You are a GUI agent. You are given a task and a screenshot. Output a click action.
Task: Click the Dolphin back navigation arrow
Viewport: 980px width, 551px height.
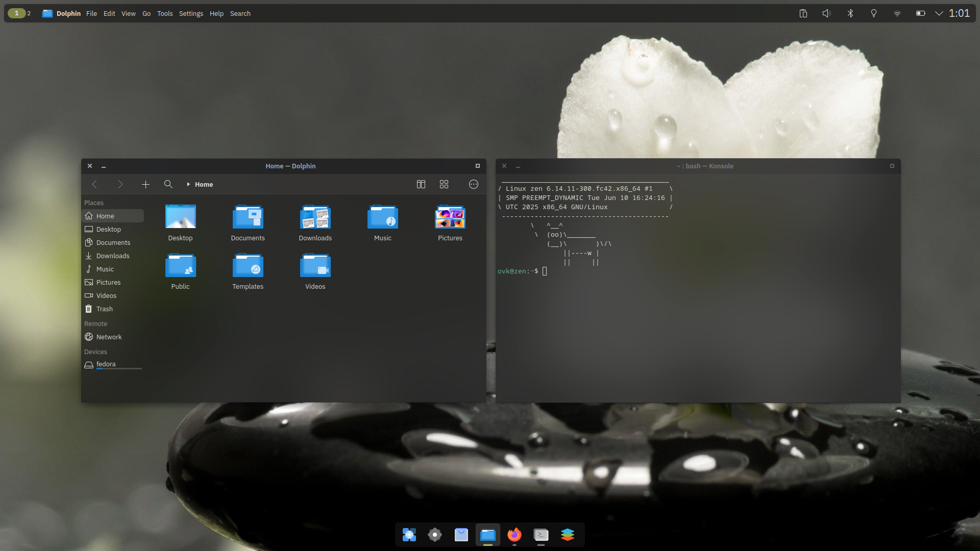pyautogui.click(x=94, y=184)
